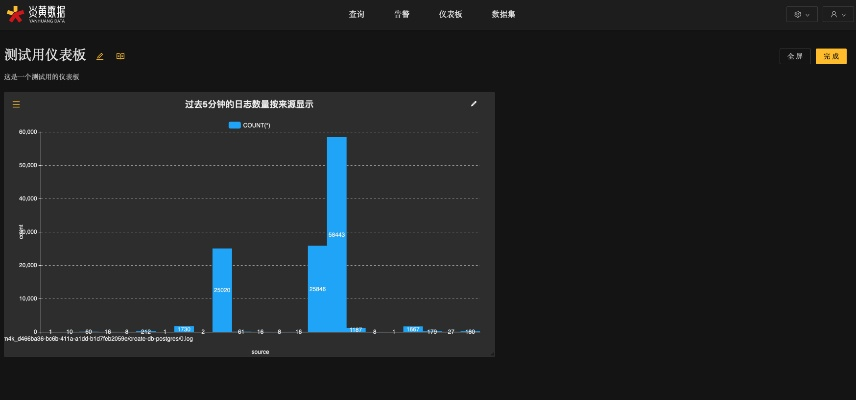Switch to the 仪表板 menu item
Screen dimensions: 856x400
(450, 14)
